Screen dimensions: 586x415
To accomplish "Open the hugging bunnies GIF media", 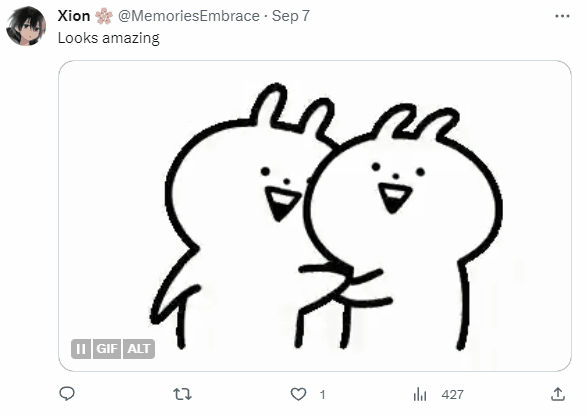I will (x=315, y=216).
